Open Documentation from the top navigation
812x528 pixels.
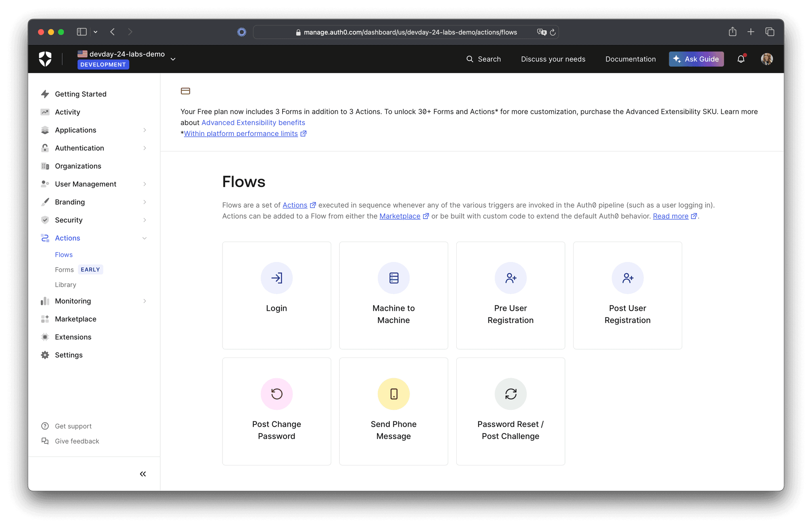pyautogui.click(x=630, y=59)
